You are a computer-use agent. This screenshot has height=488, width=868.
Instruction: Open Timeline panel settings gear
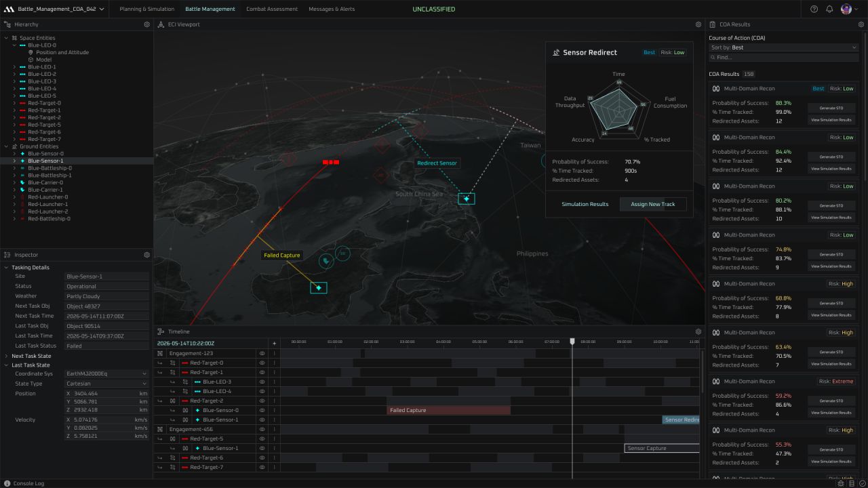(x=698, y=331)
